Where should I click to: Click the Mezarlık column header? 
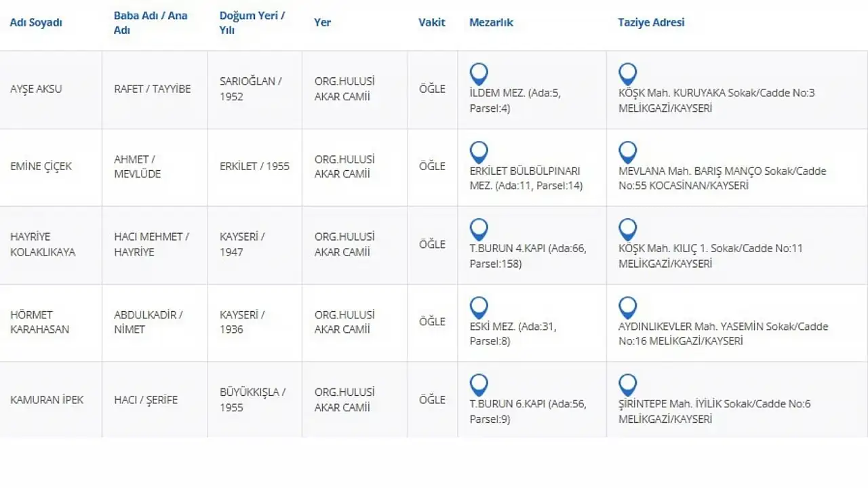[x=491, y=22]
